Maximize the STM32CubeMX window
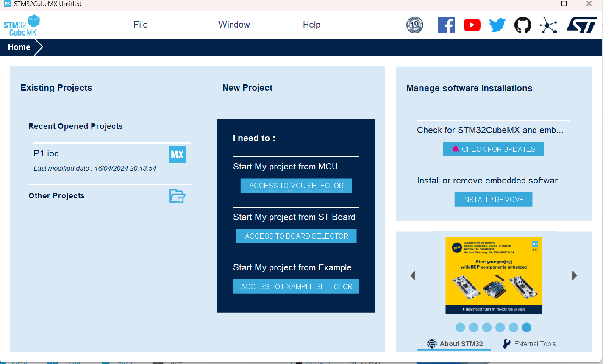Image resolution: width=603 pixels, height=364 pixels. click(x=564, y=4)
